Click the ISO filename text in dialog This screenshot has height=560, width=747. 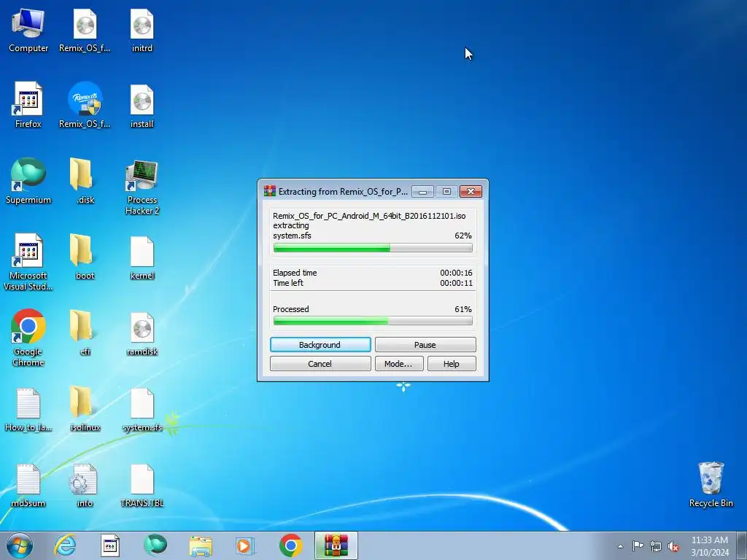pyautogui.click(x=369, y=216)
